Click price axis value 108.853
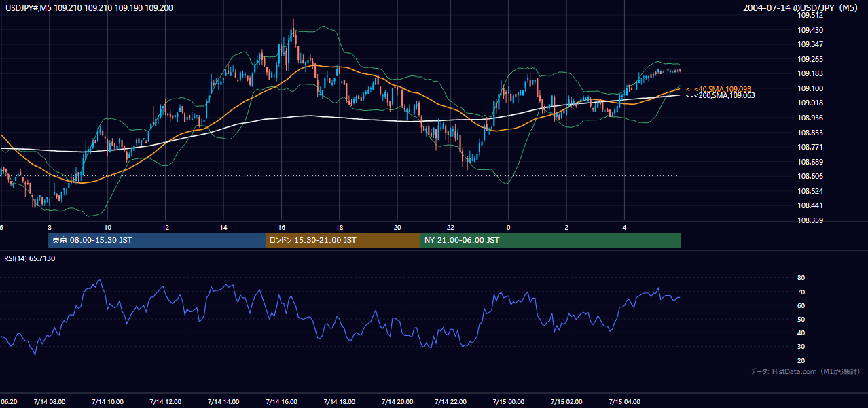This screenshot has height=408, width=868. [x=810, y=133]
